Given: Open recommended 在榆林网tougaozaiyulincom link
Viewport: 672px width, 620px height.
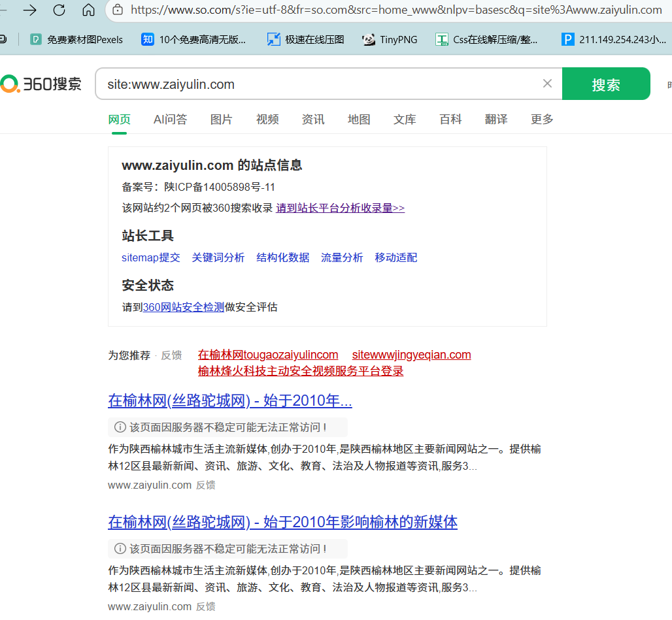Looking at the screenshot, I should [268, 355].
